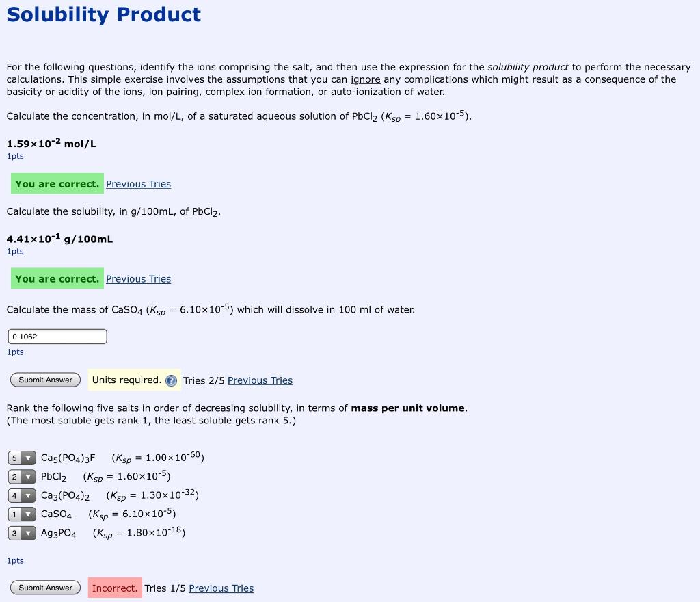Open Previous Tries for the g/100mL solubility question
The image size is (700, 602).
138,279
